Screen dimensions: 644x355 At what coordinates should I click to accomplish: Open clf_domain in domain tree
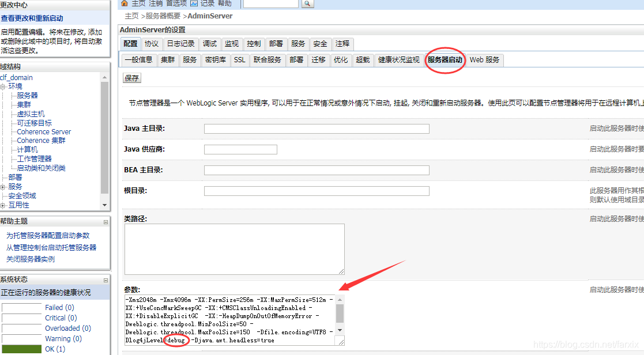(x=16, y=78)
